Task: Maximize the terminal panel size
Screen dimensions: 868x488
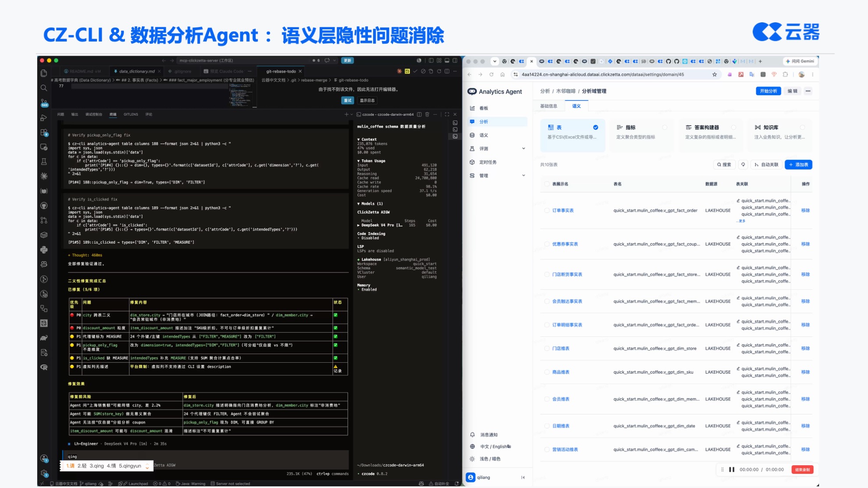Action: coord(447,114)
